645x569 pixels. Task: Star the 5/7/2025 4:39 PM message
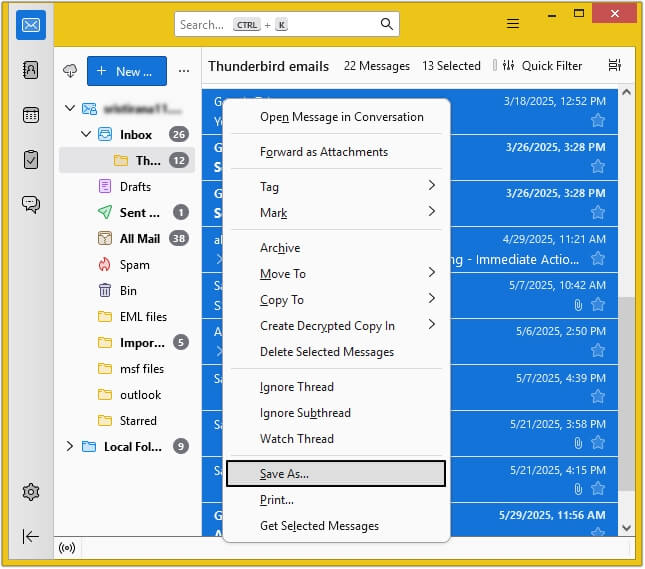click(598, 397)
